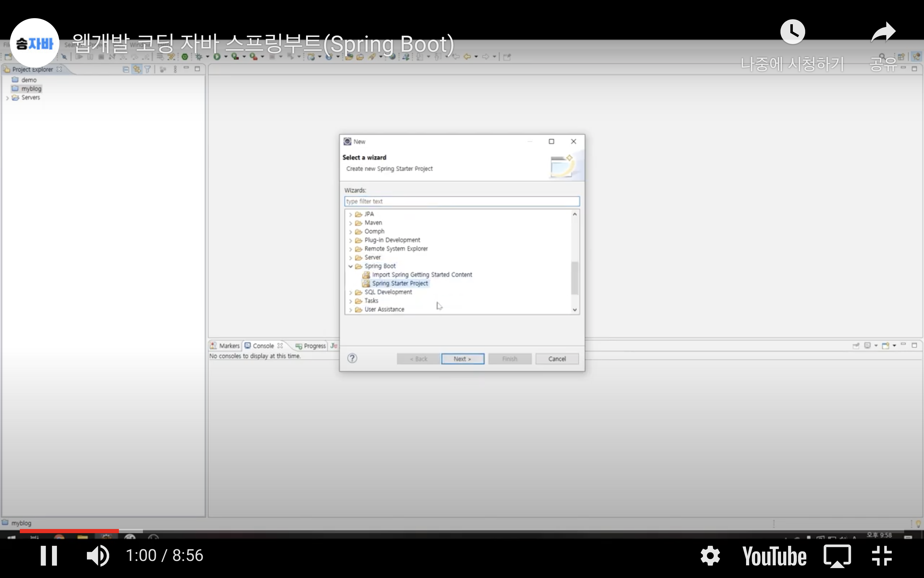Click the 송자바 channel logo
924x578 pixels.
click(34, 43)
